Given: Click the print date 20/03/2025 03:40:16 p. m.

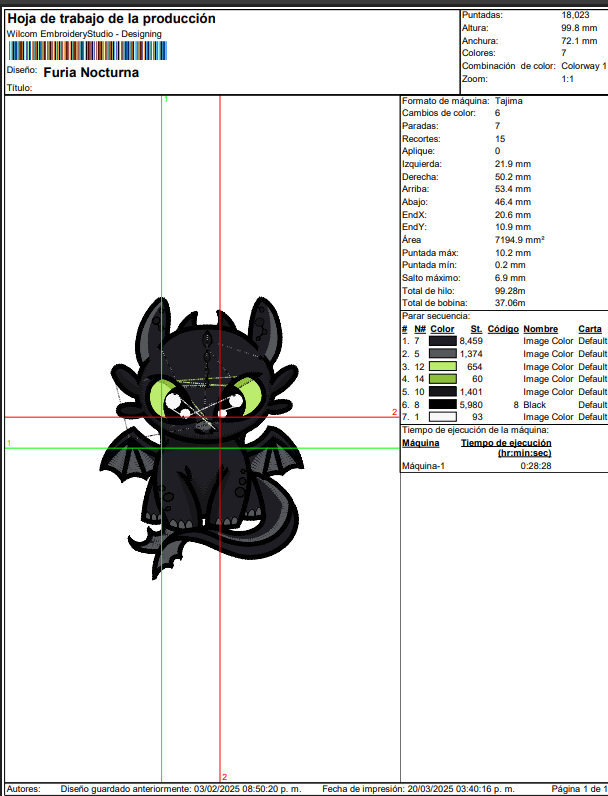Looking at the screenshot, I should coord(460,789).
